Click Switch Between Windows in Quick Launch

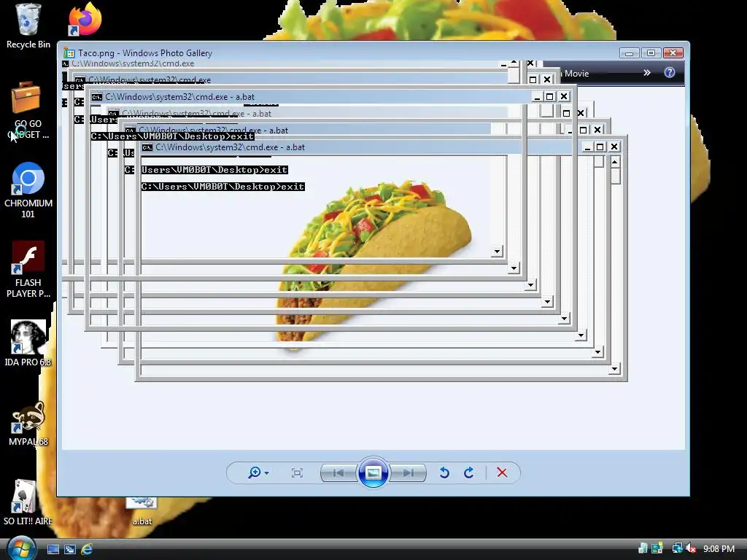click(69, 549)
